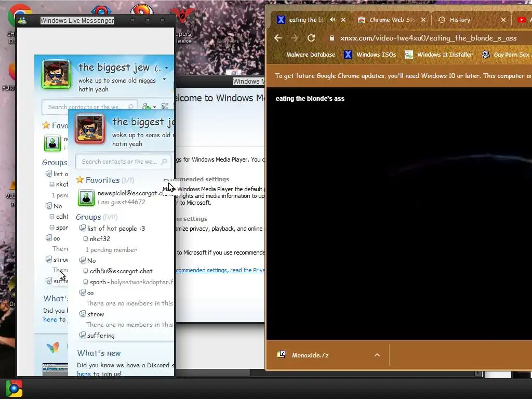This screenshot has width=532, height=399.
Task: Close the History tab
Action: [x=503, y=20]
